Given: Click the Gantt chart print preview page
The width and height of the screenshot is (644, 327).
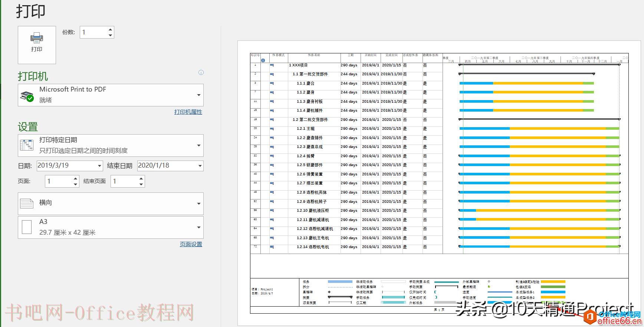Looking at the screenshot, I should click(x=439, y=183).
